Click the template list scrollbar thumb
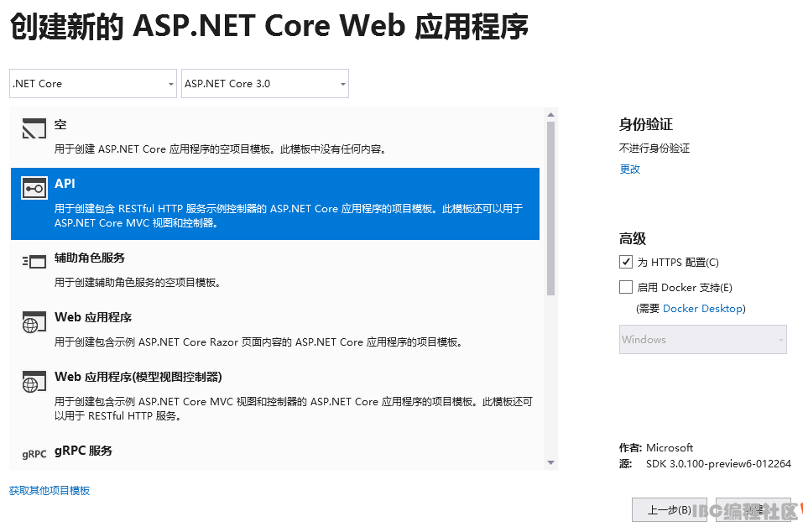The image size is (803, 532). [551, 208]
